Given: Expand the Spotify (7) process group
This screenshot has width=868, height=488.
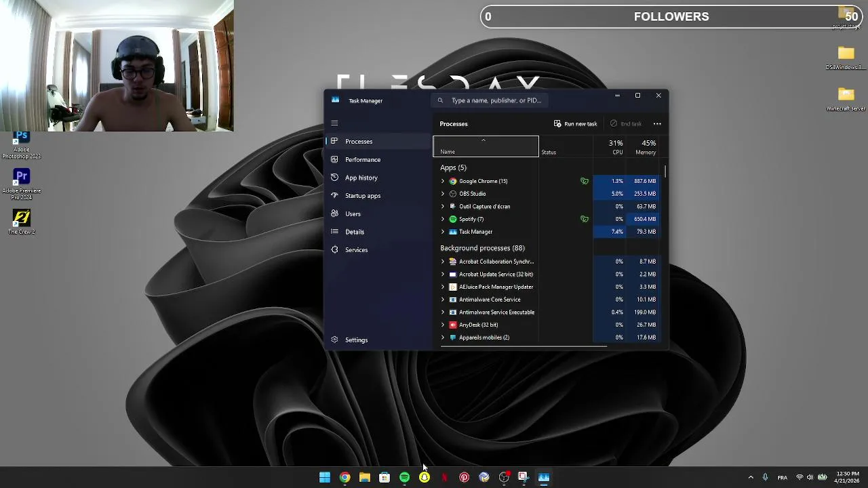Looking at the screenshot, I should [x=443, y=219].
